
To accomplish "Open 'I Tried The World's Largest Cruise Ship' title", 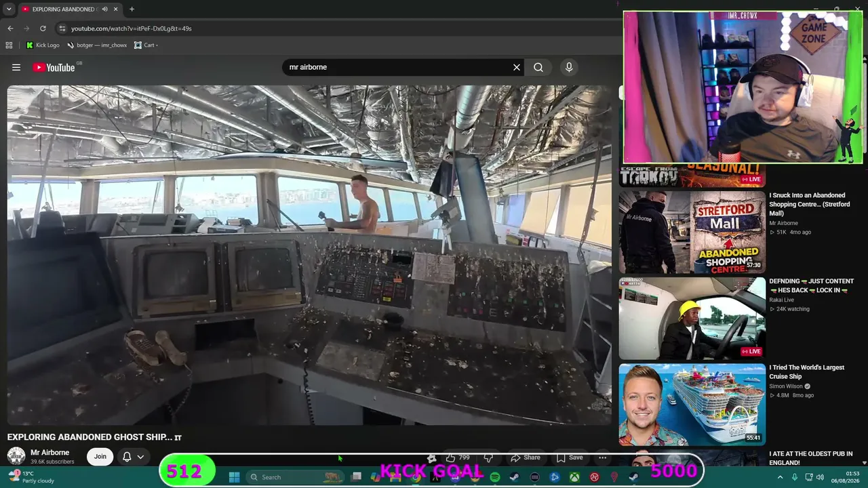I will click(x=806, y=372).
